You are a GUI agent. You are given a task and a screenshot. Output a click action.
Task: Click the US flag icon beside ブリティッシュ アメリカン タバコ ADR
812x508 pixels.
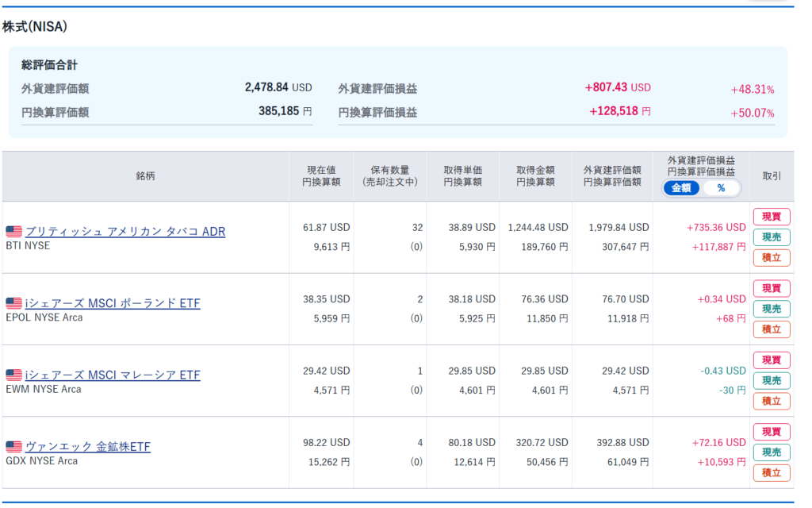coord(13,232)
